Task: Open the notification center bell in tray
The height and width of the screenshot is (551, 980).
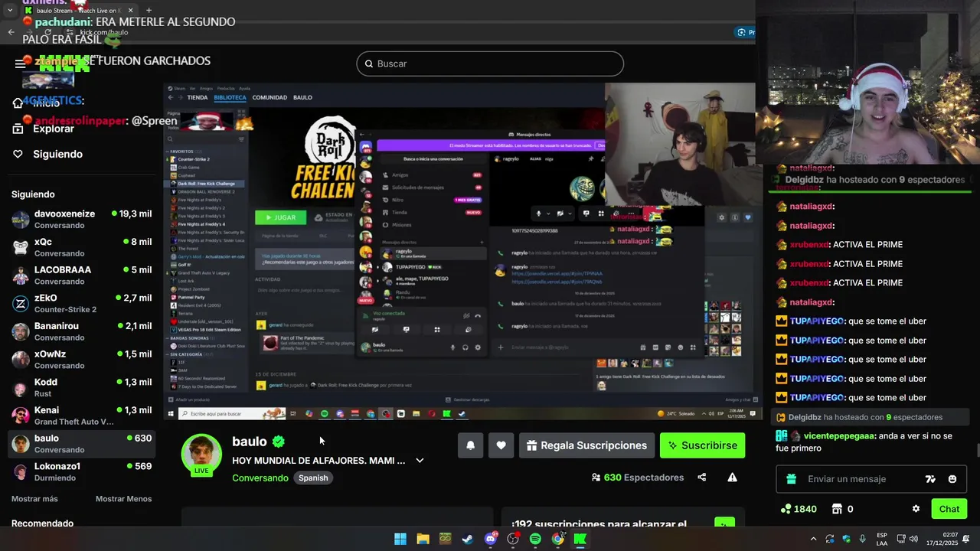Action: 966,539
